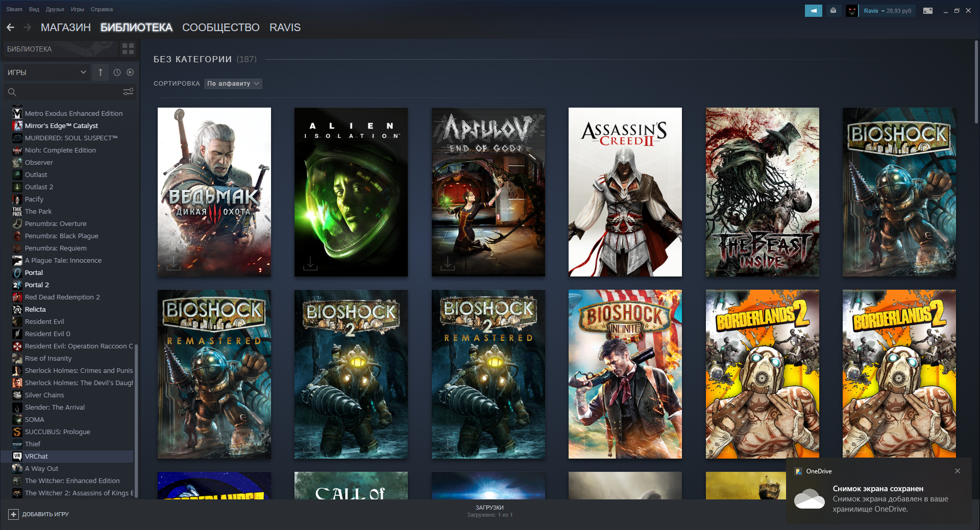
Task: Open the inbox envelope icon
Action: 833,11
